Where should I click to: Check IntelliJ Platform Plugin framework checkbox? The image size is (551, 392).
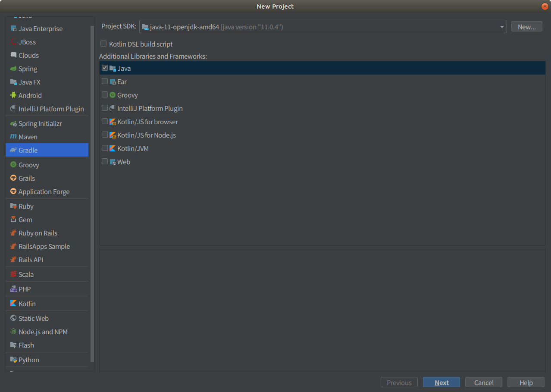(105, 108)
